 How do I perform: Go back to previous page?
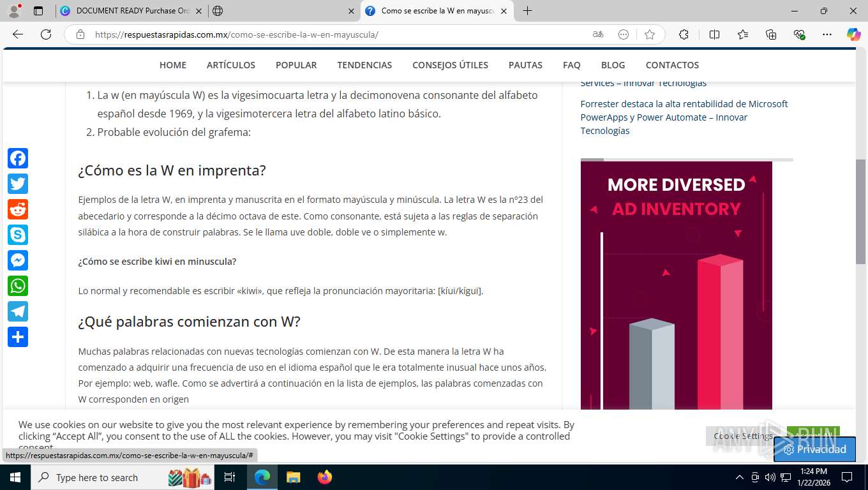18,34
